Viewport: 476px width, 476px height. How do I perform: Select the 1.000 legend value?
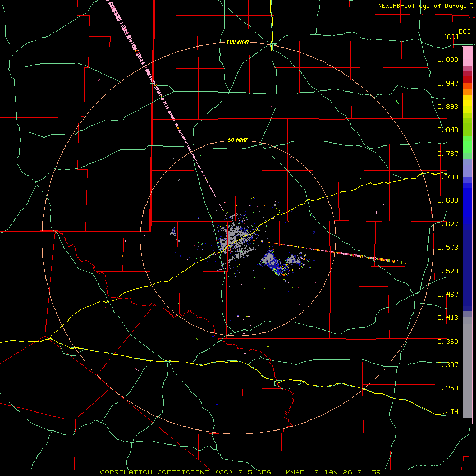pyautogui.click(x=448, y=59)
